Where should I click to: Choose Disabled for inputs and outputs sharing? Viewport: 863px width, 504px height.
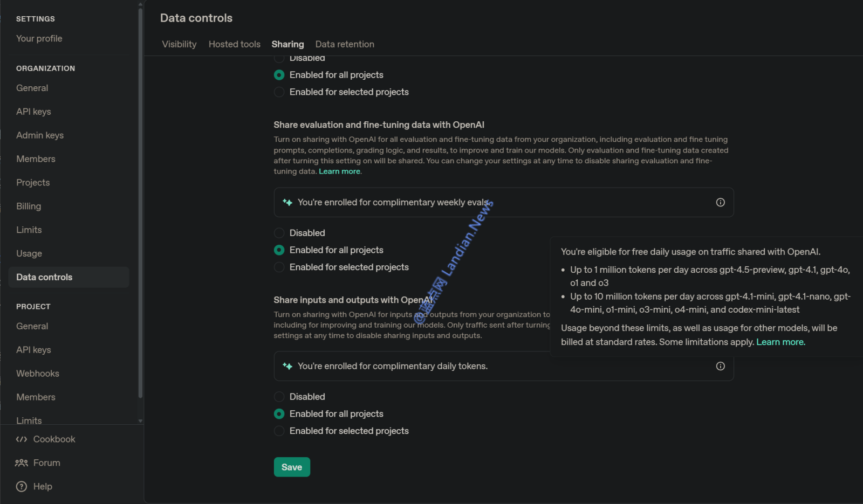(x=279, y=397)
